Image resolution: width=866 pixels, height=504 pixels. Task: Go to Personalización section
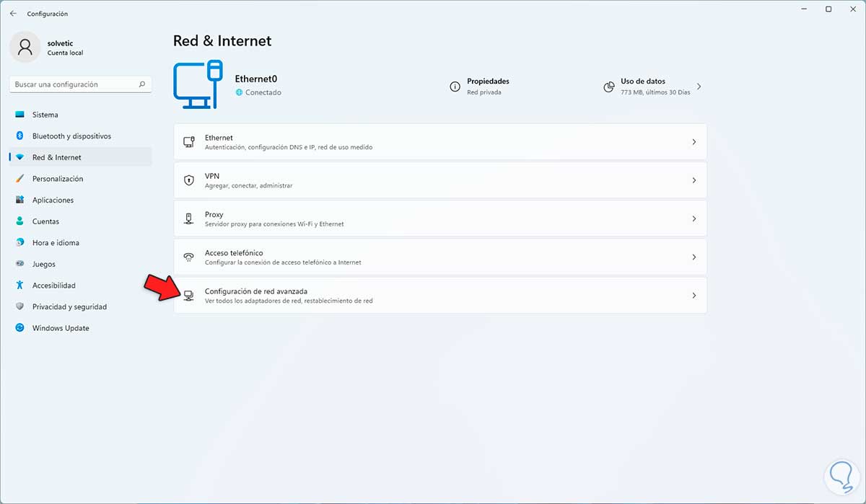(x=81, y=179)
